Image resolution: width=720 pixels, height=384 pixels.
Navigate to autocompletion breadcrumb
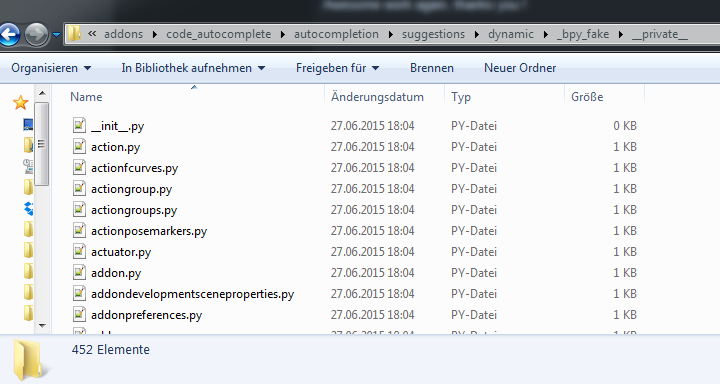tap(336, 34)
